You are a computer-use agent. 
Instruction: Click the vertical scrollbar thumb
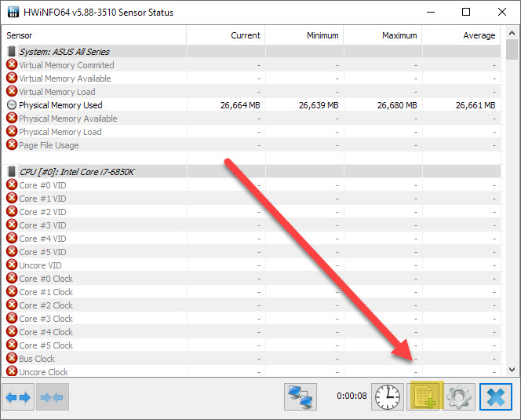(512, 49)
